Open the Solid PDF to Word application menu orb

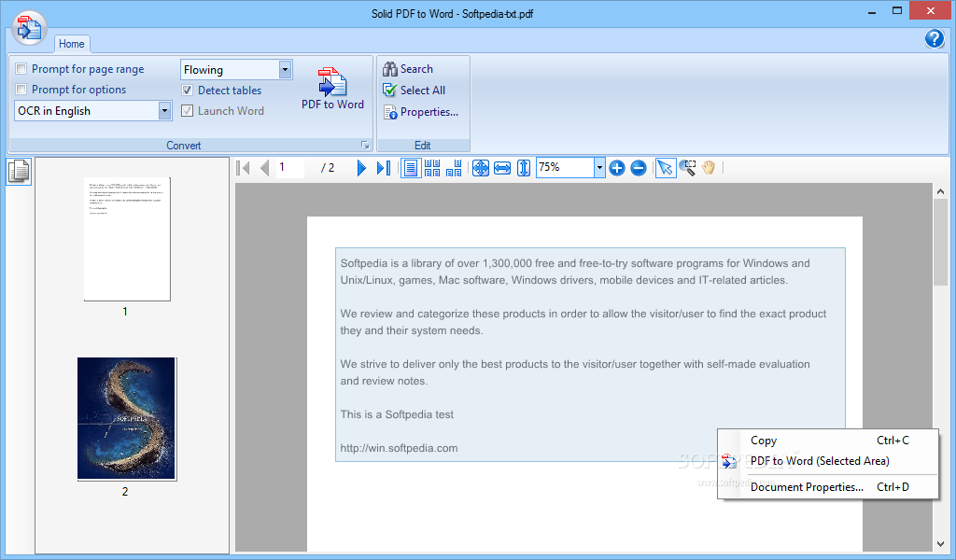pyautogui.click(x=29, y=27)
